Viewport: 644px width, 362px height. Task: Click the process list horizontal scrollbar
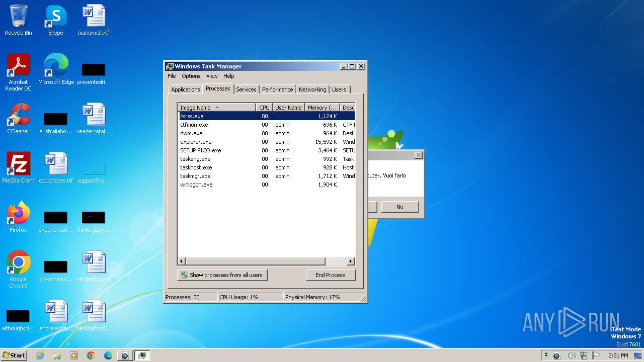266,261
